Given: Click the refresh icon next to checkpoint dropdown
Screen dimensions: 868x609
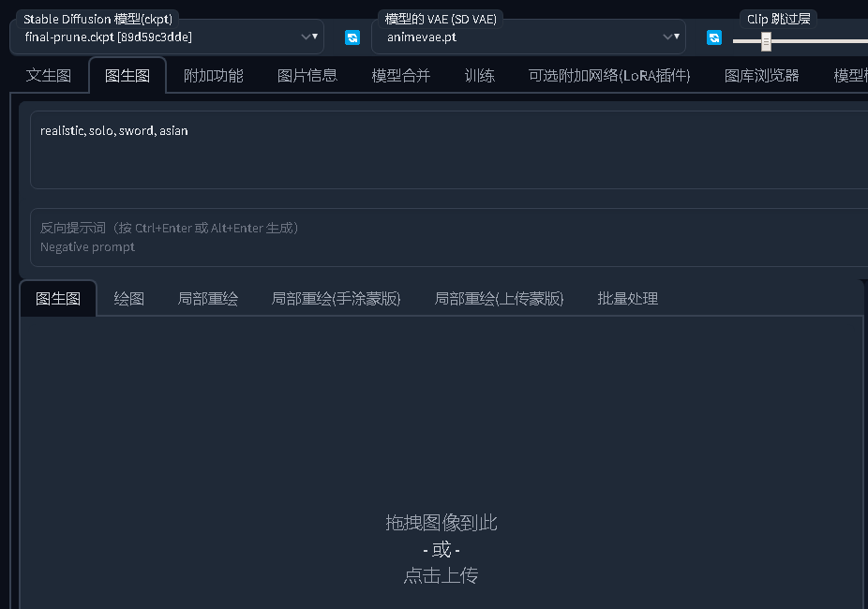Looking at the screenshot, I should coord(352,37).
